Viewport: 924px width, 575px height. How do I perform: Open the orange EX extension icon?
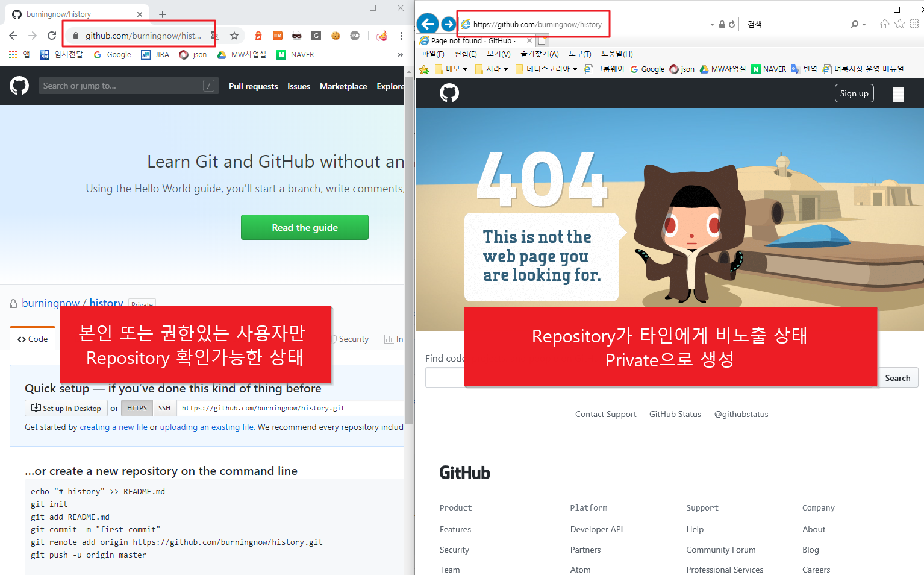coord(278,36)
